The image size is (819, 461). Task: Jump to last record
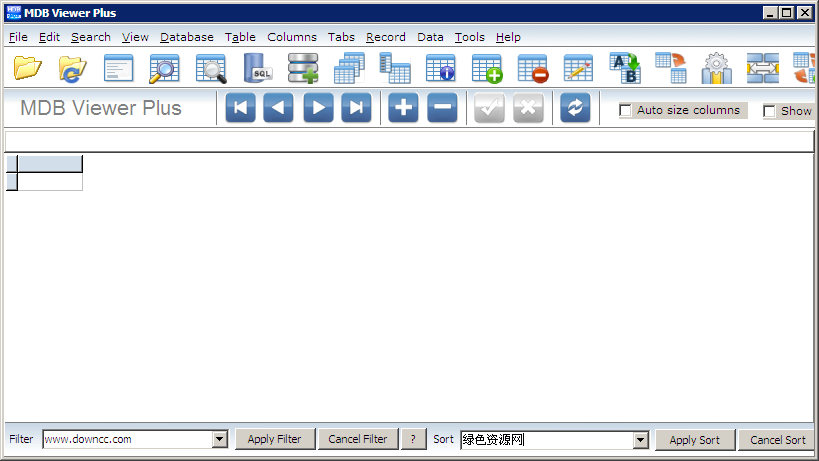click(x=356, y=108)
